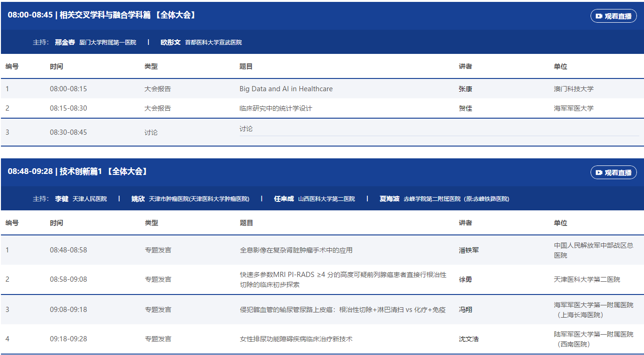Click speaker name 冯翔
Viewport: 644px width, 355px height.
(465, 310)
